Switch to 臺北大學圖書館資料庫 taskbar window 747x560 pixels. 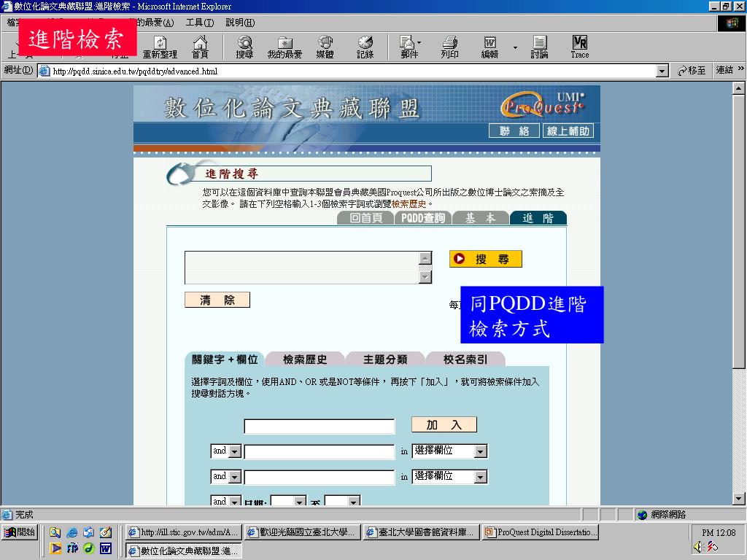pos(421,532)
